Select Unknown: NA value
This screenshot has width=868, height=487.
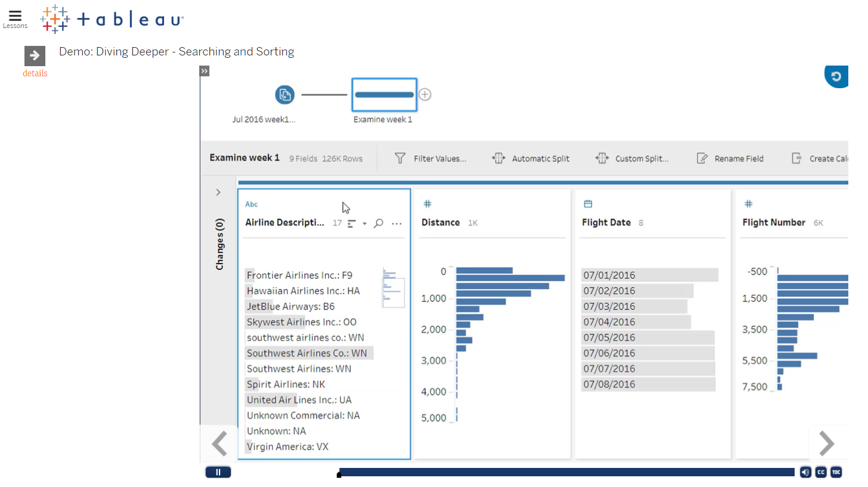tap(276, 430)
